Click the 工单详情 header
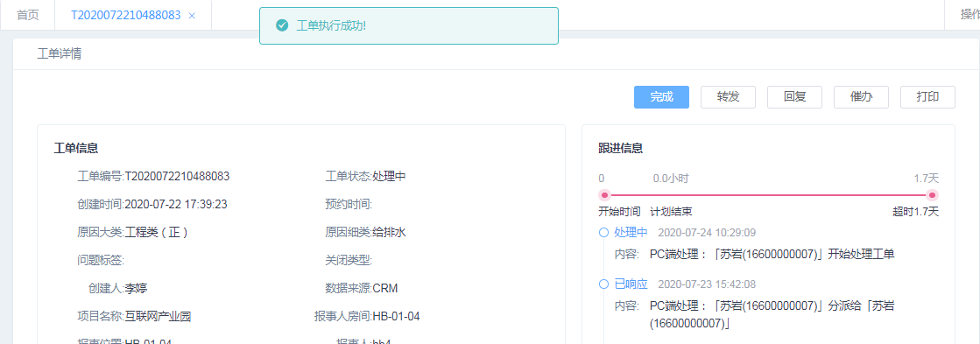The image size is (980, 344). pyautogui.click(x=60, y=53)
